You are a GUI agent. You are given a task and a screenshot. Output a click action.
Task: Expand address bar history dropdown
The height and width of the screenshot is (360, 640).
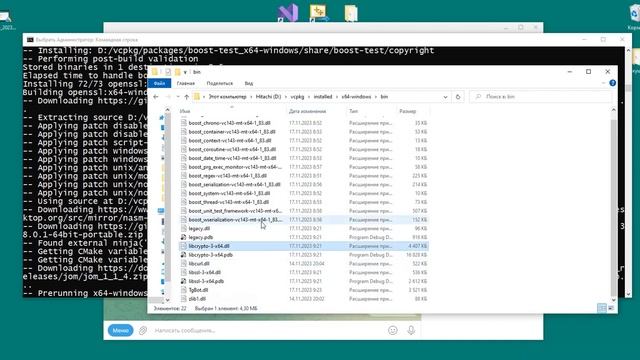click(x=445, y=97)
